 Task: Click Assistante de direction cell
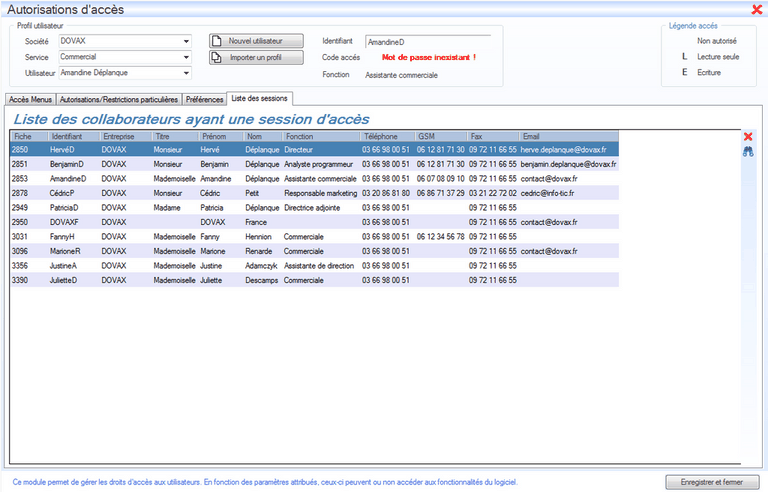319,266
